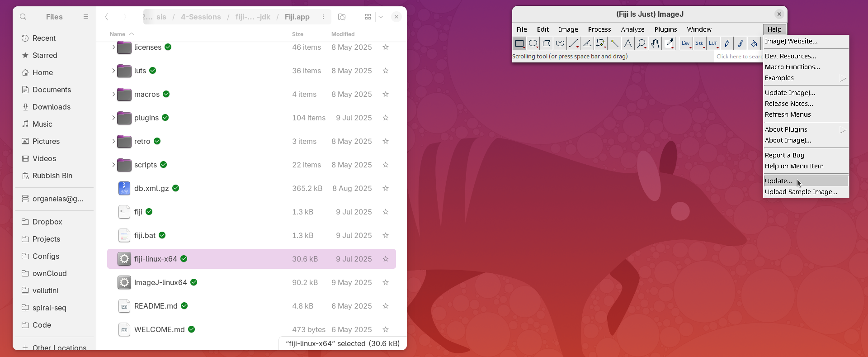This screenshot has width=868, height=357.
Task: Select the Polygon selection tool
Action: click(x=547, y=43)
